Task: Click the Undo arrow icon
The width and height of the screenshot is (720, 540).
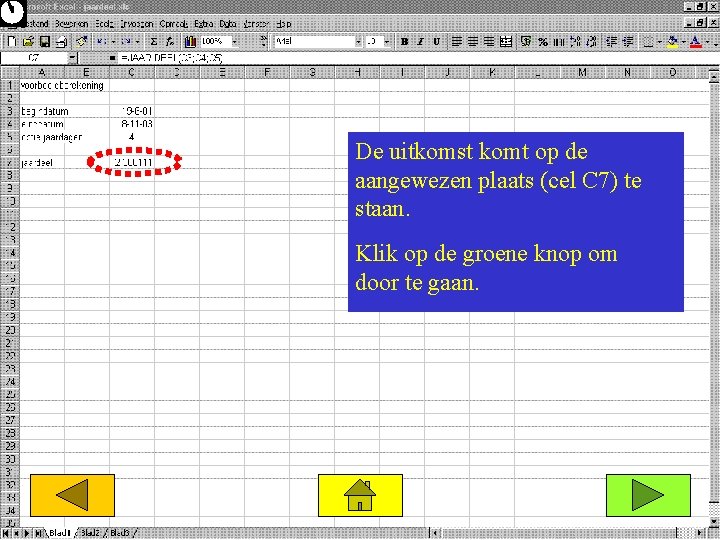Action: coord(101,42)
